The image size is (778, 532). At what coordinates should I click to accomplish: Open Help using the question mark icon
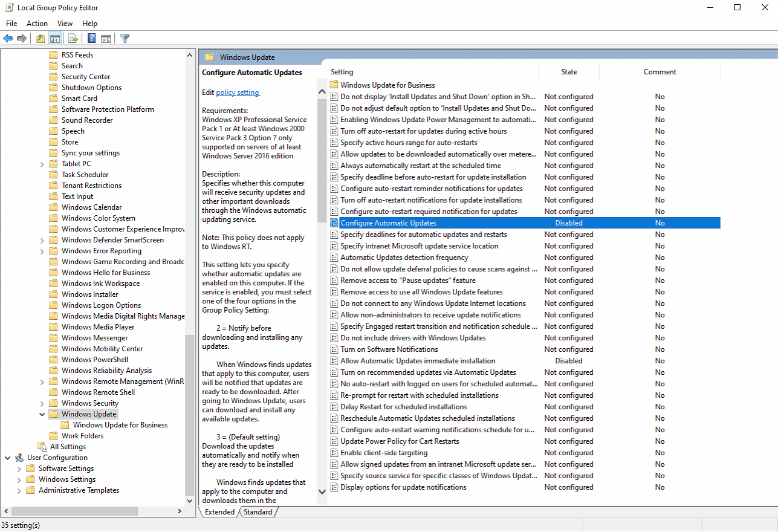click(92, 39)
